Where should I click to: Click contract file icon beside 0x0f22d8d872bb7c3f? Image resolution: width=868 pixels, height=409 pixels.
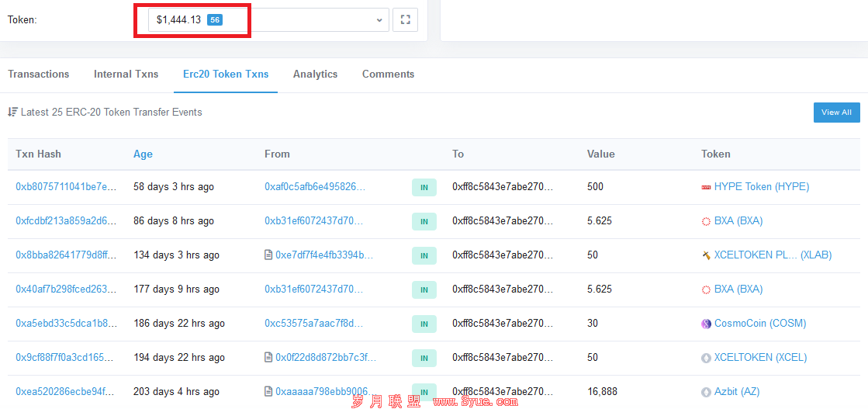point(268,358)
